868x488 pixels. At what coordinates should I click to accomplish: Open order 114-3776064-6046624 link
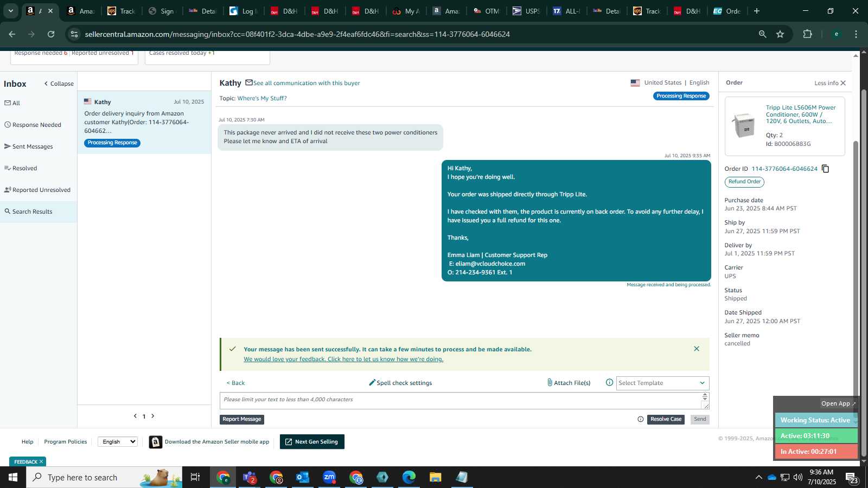click(x=784, y=169)
